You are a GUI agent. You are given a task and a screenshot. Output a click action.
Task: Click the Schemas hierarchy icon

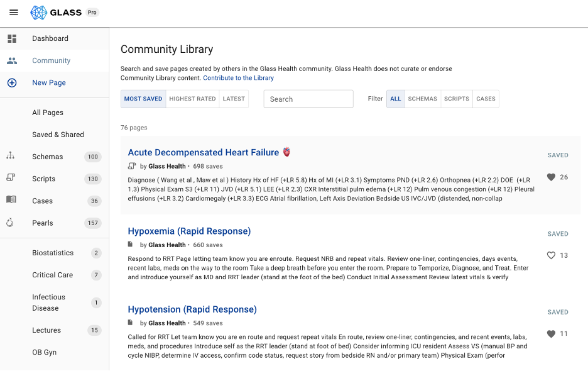pyautogui.click(x=11, y=156)
